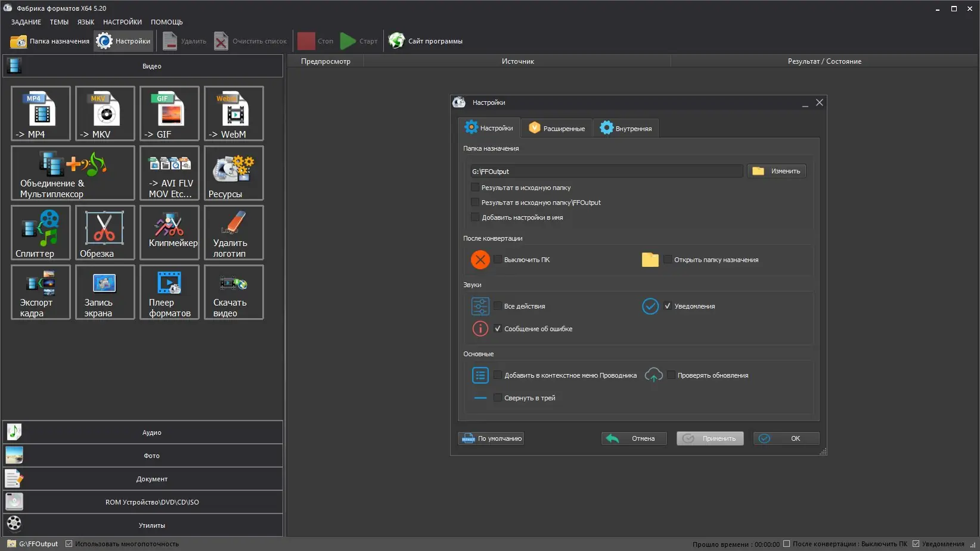Start the Запись экрана tool

point(105,292)
